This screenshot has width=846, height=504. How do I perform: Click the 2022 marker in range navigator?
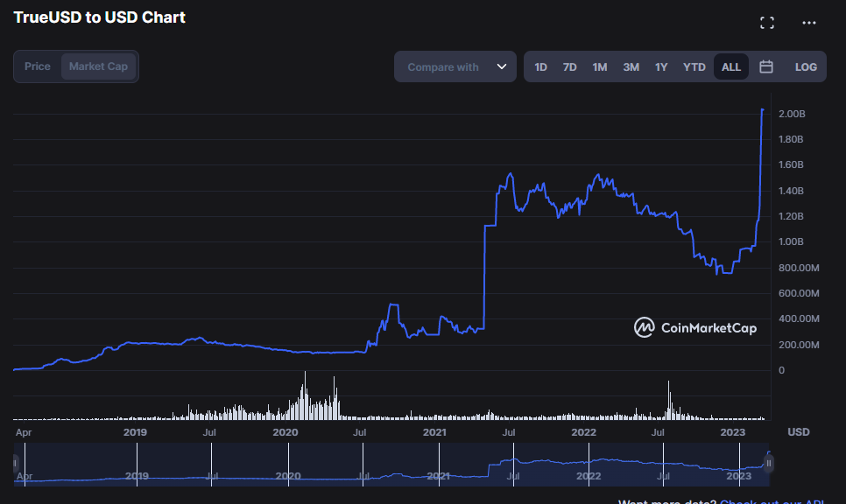589,476
